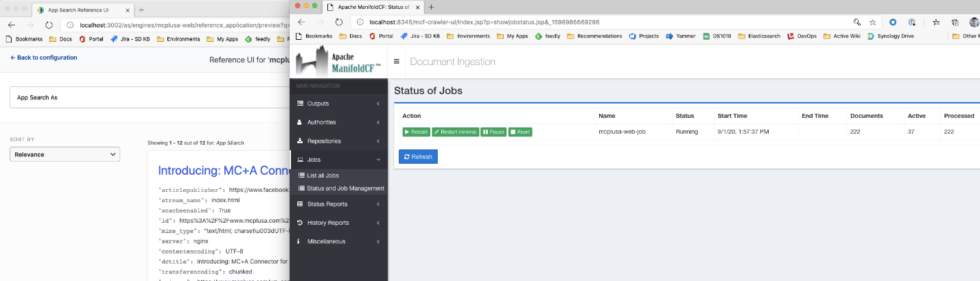This screenshot has height=281, width=980.
Task: Pause the running mcplusa-web-job
Action: 493,132
